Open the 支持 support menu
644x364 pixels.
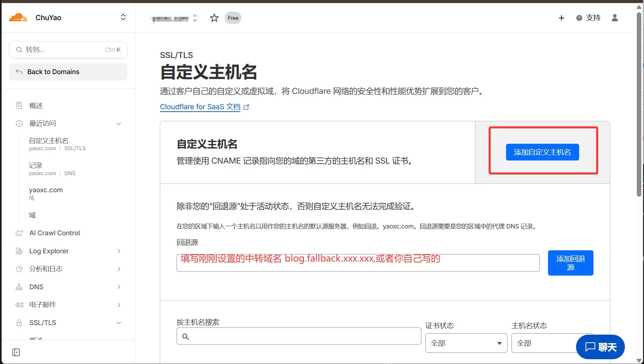(x=588, y=18)
